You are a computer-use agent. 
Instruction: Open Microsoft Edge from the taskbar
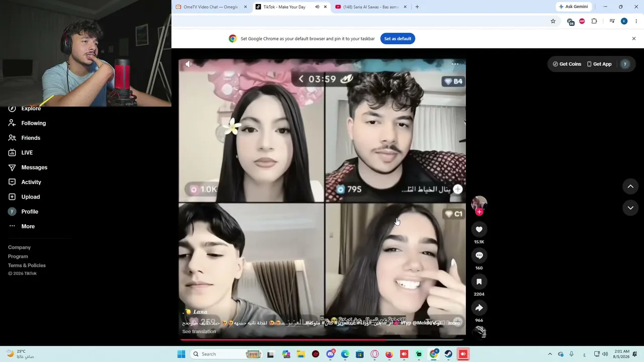[x=345, y=354]
